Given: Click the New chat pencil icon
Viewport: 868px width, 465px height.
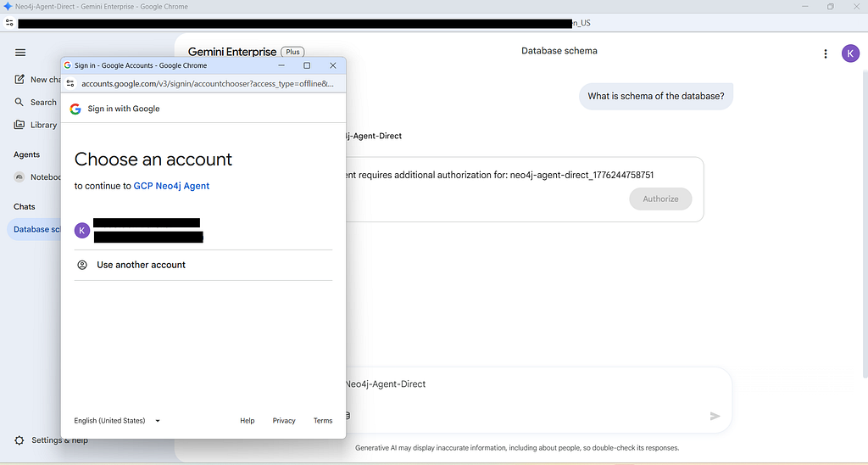Looking at the screenshot, I should (x=19, y=79).
